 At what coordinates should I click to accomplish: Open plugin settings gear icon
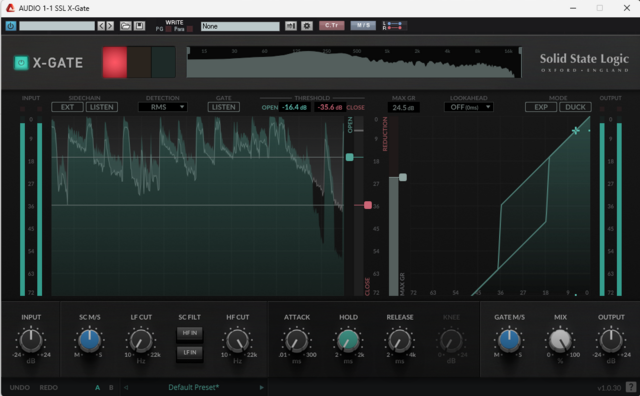307,26
